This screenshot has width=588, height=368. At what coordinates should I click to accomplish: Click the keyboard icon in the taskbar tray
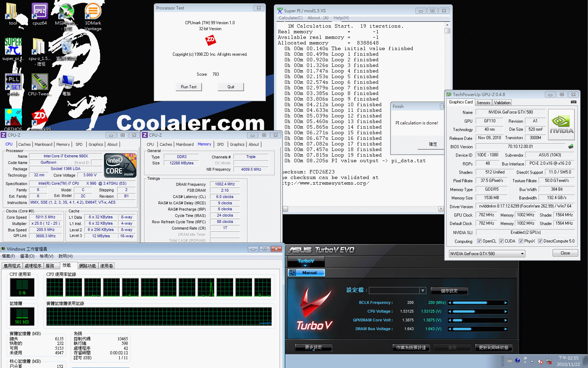510,361
